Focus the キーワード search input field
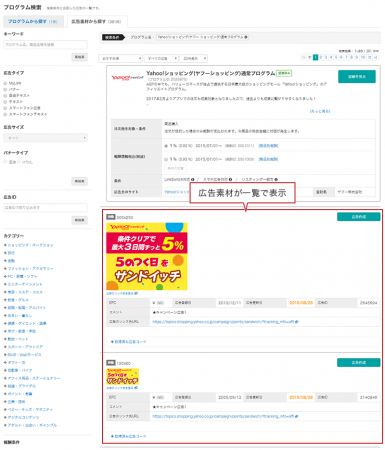The height and width of the screenshot is (450, 385). (x=45, y=44)
